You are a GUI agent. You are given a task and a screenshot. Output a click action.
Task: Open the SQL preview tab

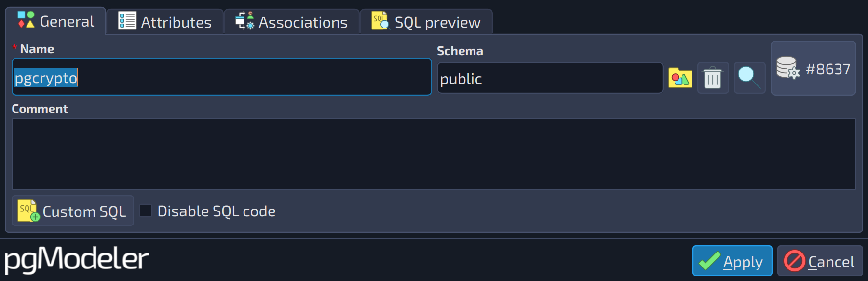tap(426, 22)
